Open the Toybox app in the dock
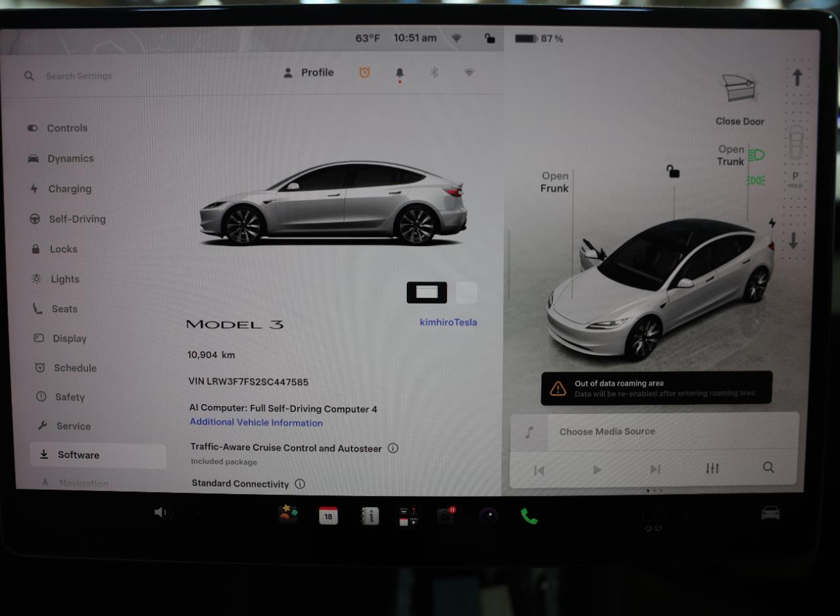Screen dimensions: 840x616 click(x=287, y=514)
